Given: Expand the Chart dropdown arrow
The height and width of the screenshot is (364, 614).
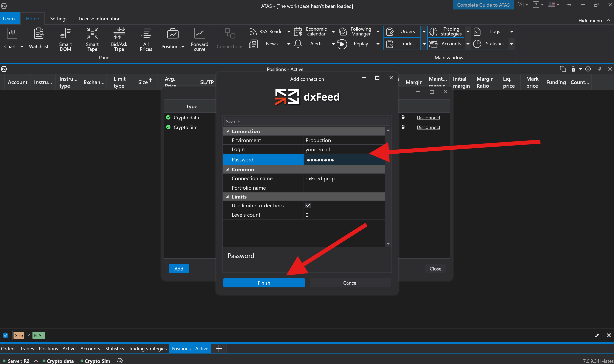Looking at the screenshot, I should point(22,47).
